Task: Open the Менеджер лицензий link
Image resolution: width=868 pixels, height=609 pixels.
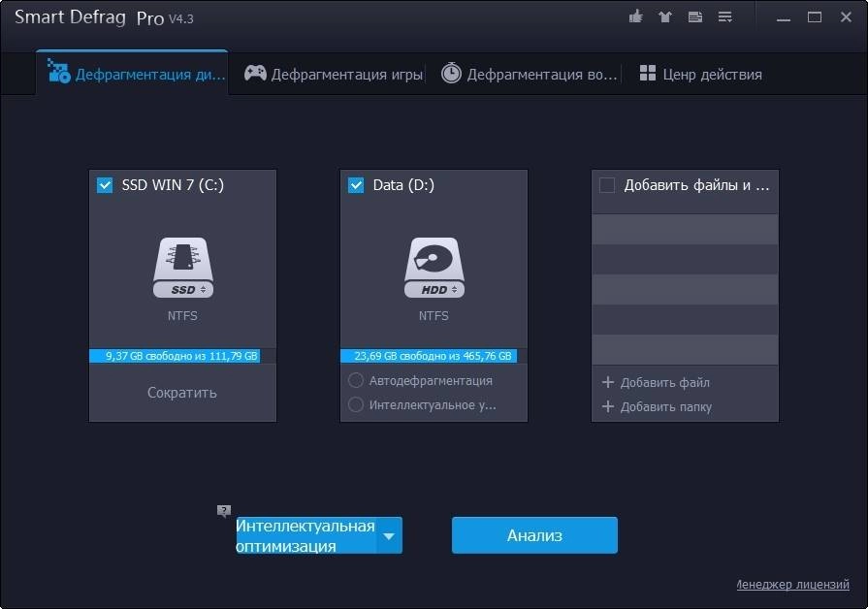Action: pyautogui.click(x=792, y=584)
